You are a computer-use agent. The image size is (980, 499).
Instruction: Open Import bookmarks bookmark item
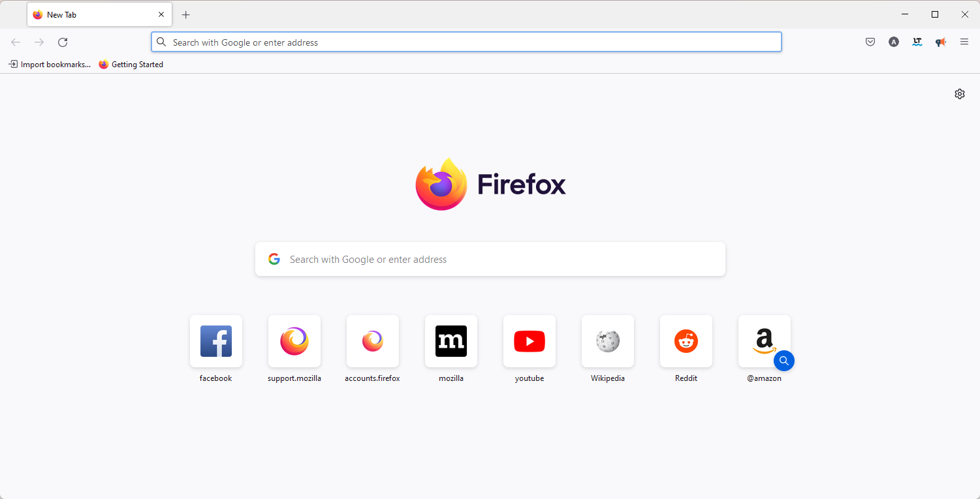(x=50, y=65)
